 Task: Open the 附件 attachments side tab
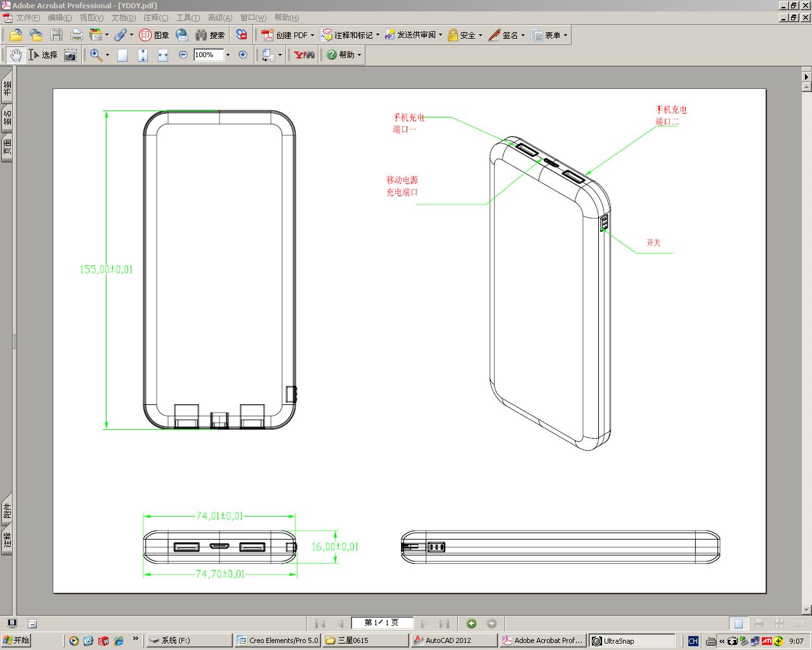(7, 510)
